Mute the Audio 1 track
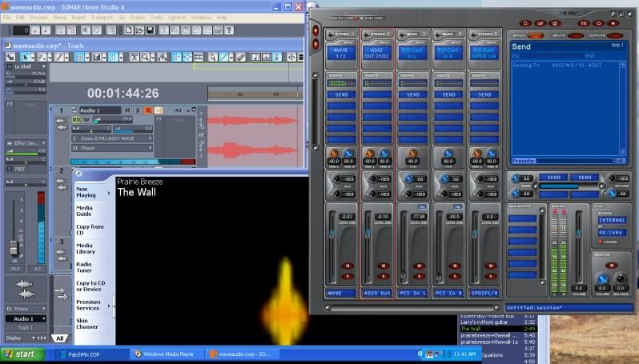The width and height of the screenshot is (639, 364). point(127,110)
